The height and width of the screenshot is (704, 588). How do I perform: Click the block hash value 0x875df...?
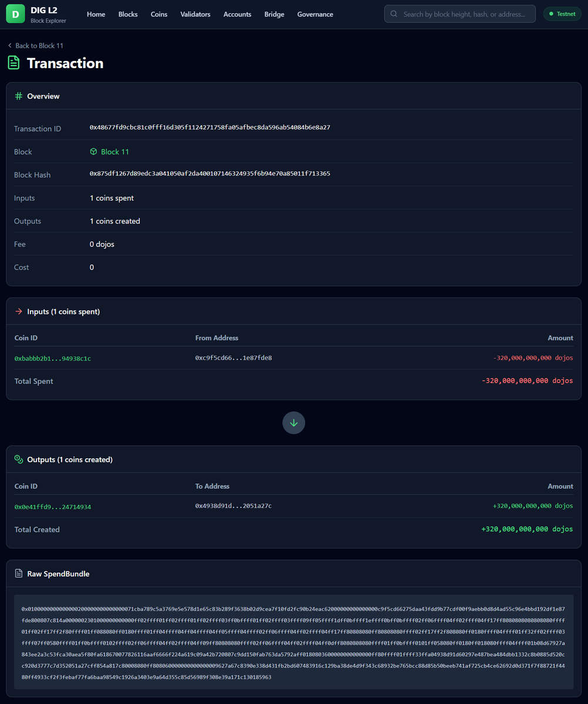click(x=210, y=174)
